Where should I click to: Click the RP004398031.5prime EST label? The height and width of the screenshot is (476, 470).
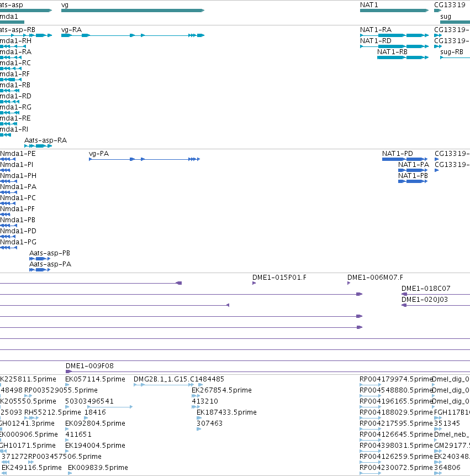[x=395, y=446]
